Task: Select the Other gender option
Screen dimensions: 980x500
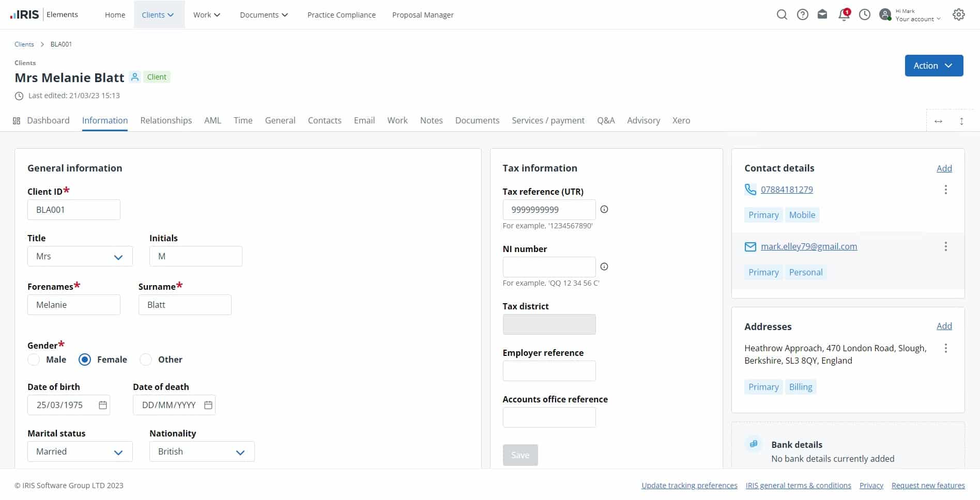Action: 145,360
